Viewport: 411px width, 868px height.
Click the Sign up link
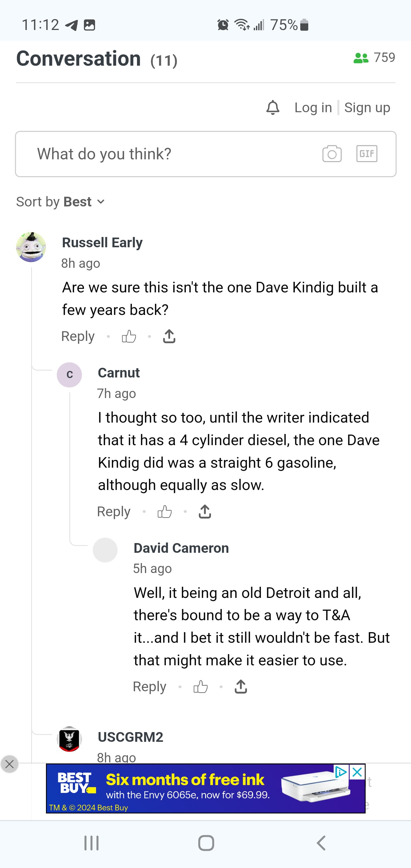coord(367,107)
